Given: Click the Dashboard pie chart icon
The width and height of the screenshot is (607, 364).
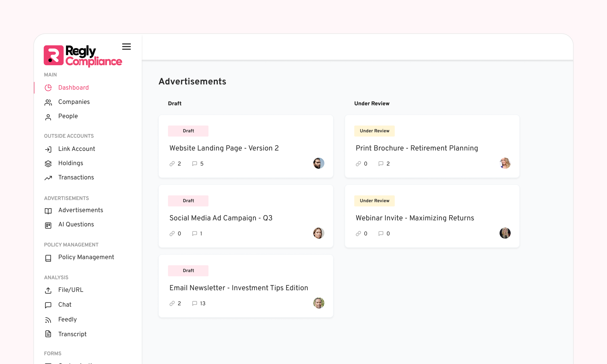Looking at the screenshot, I should coord(48,88).
